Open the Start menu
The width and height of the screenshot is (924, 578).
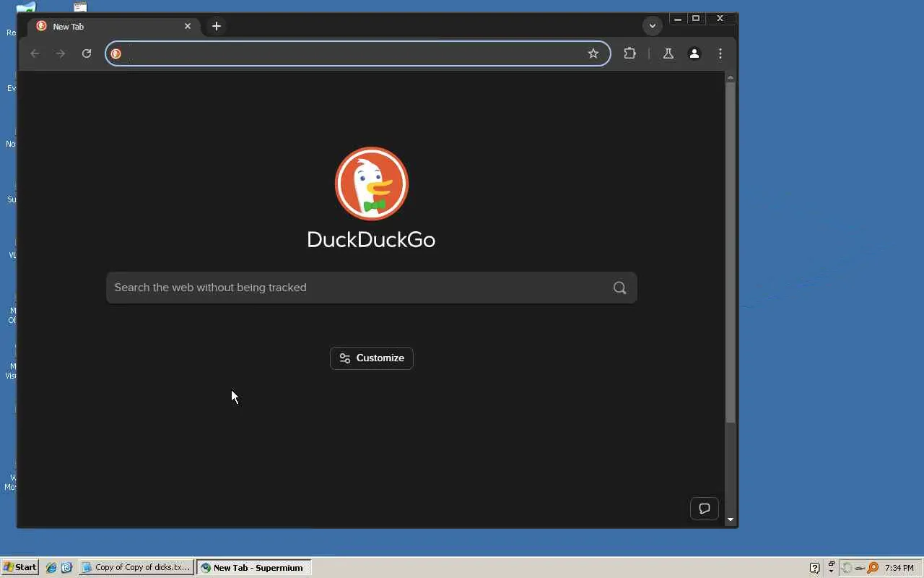pos(20,567)
